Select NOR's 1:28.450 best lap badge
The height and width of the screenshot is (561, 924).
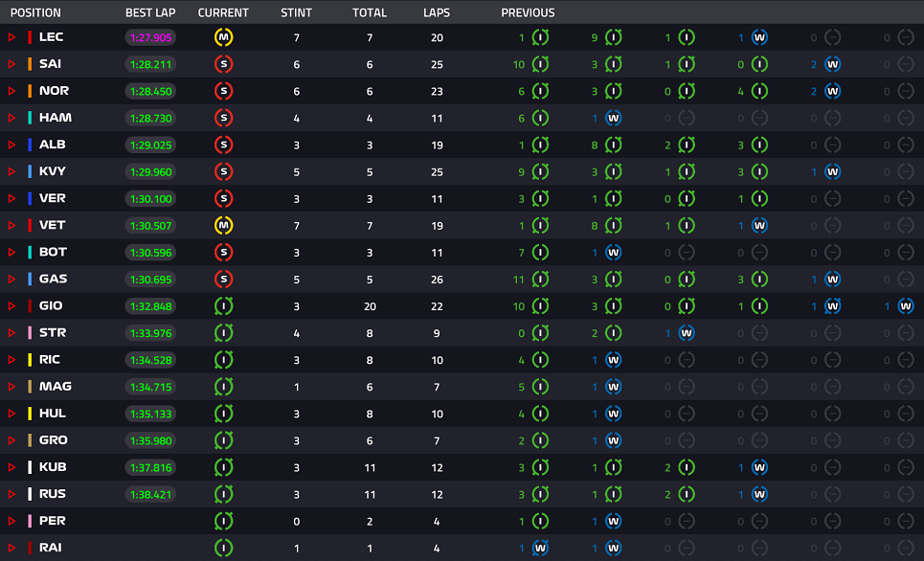(151, 91)
